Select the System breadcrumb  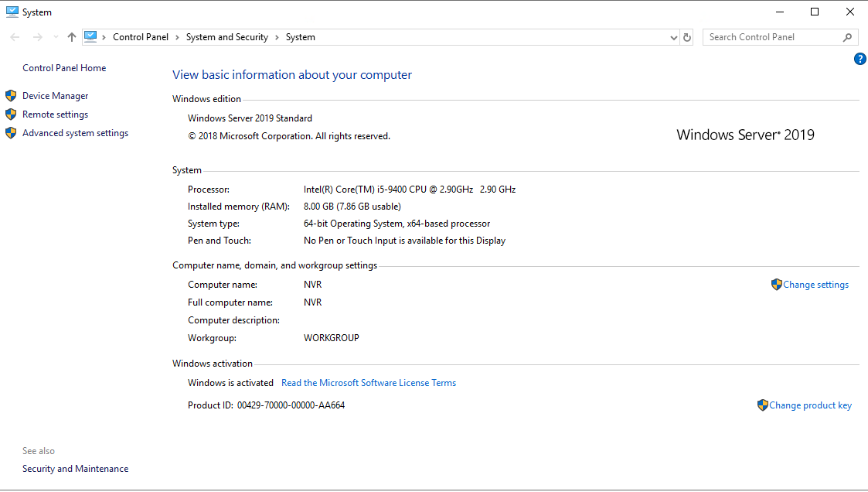point(301,37)
